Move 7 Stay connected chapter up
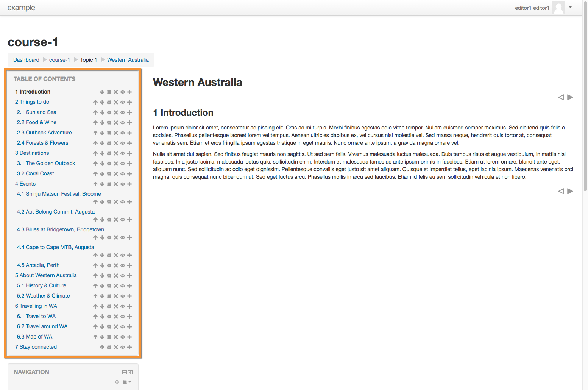This screenshot has height=390, width=588. tap(102, 347)
